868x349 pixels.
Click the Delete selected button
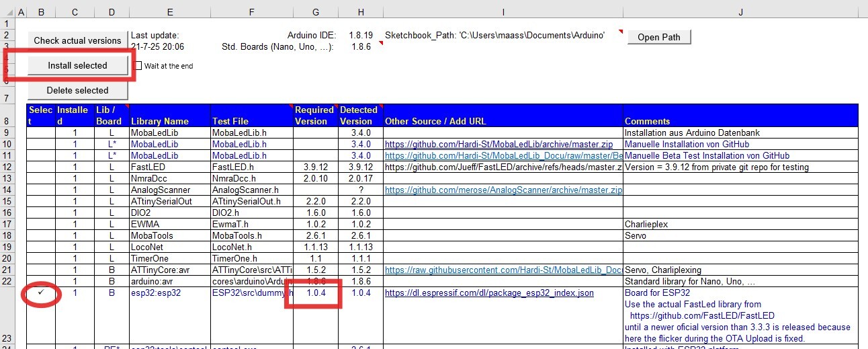coord(77,90)
